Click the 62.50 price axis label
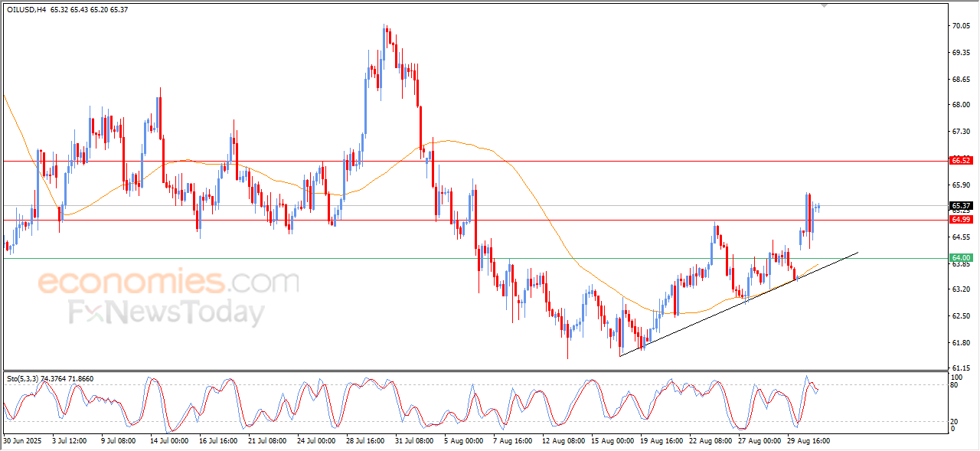 [962, 316]
